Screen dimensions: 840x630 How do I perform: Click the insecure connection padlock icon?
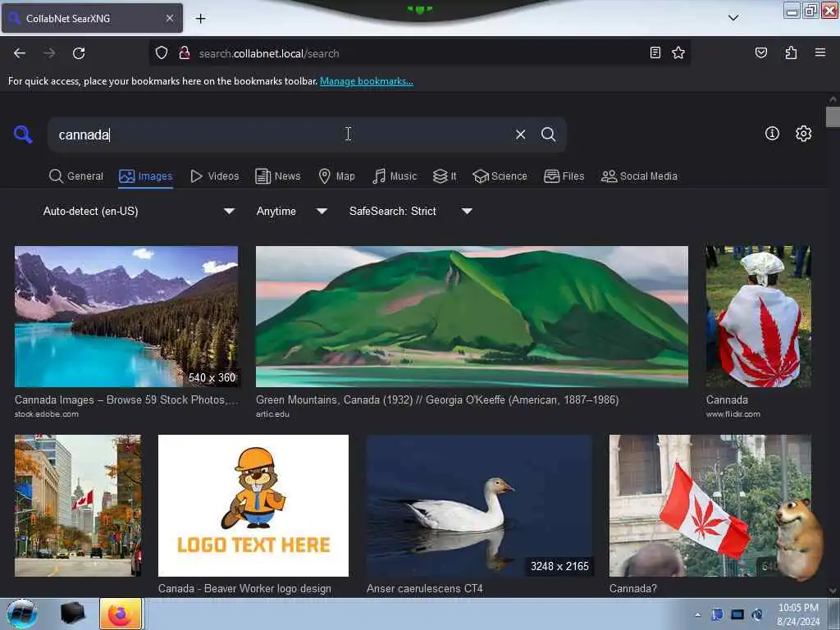(185, 53)
